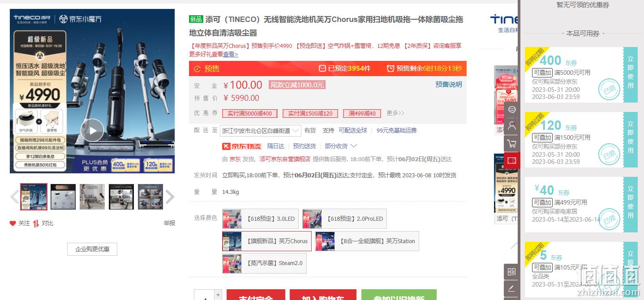Show next product thumbnails with right arrow

pyautogui.click(x=170, y=197)
